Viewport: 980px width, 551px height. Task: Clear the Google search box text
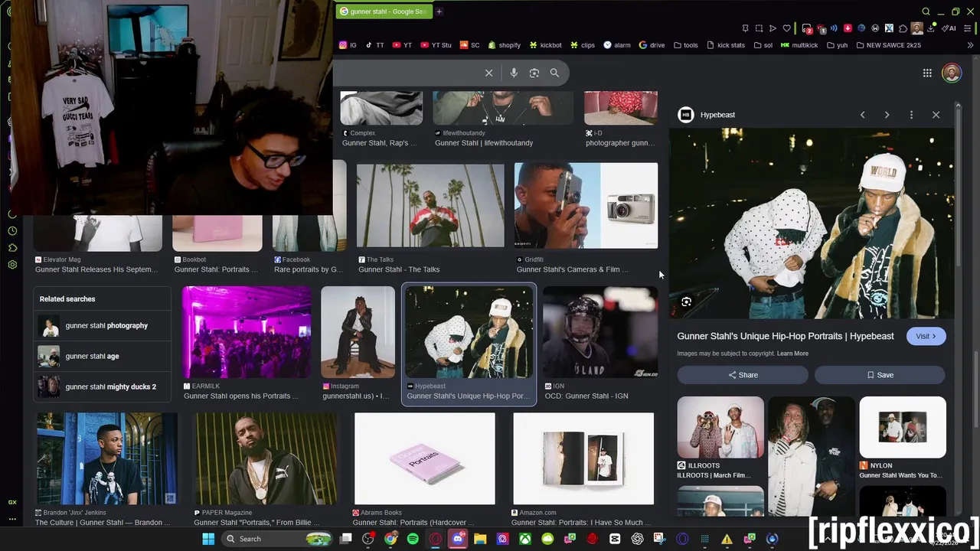(x=488, y=73)
